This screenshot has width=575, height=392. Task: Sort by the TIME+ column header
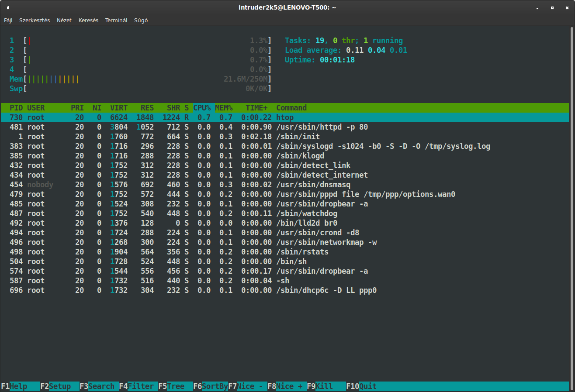[x=256, y=108]
